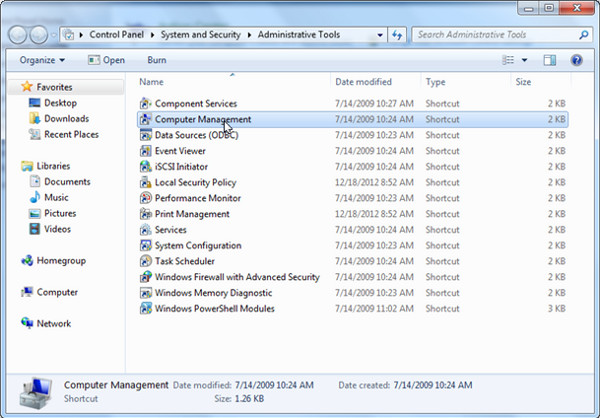Image resolution: width=600 pixels, height=418 pixels.
Task: Click the Refresh arrows icon by address bar
Action: pyautogui.click(x=397, y=35)
